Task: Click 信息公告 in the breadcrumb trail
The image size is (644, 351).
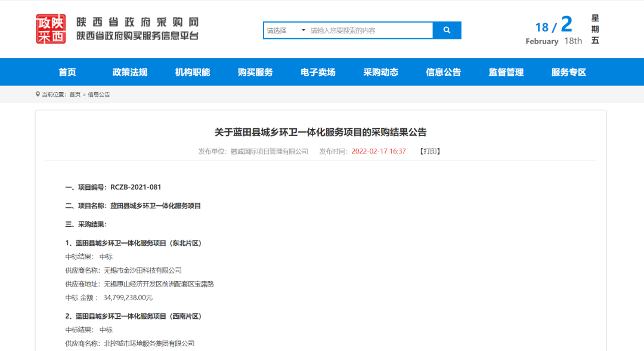Action: [x=99, y=94]
